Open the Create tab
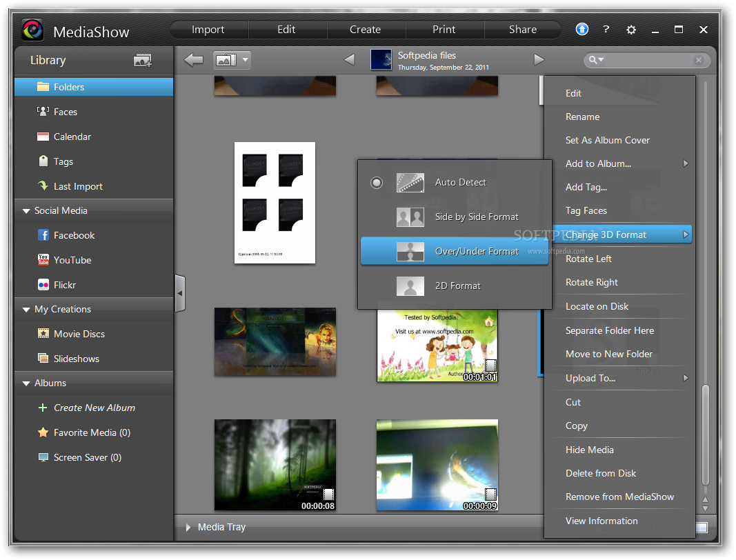Viewport: 736px width, 560px height. [x=365, y=30]
